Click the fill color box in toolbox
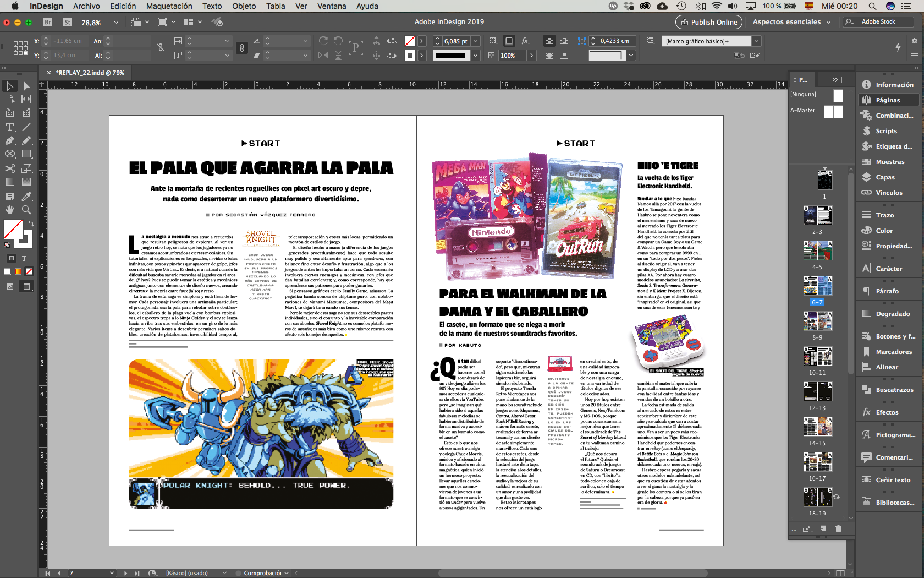Screen dimensions: 924x578 tap(13, 228)
